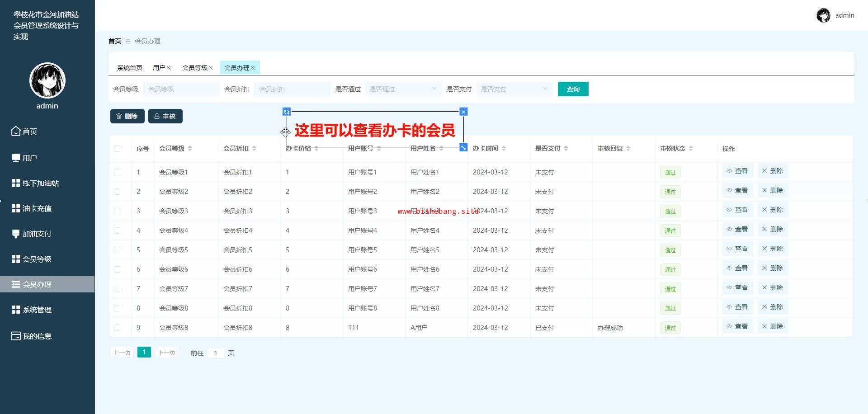Click the 加油支付 sidebar icon
Screen dimensions: 868x414
click(x=16, y=234)
